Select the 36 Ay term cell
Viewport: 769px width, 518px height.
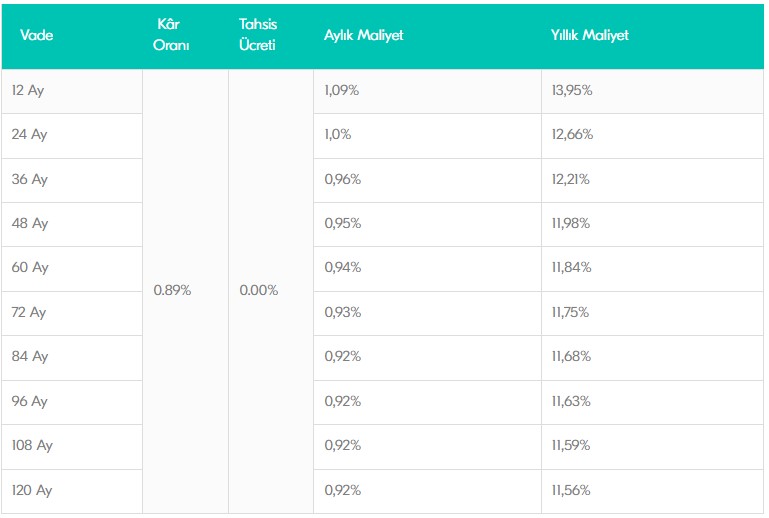point(72,181)
